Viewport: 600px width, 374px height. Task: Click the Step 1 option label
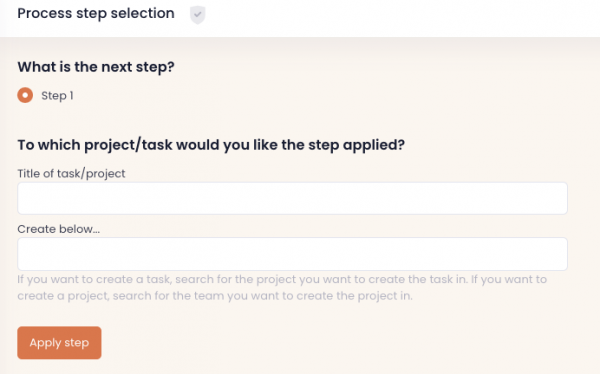coord(57,96)
